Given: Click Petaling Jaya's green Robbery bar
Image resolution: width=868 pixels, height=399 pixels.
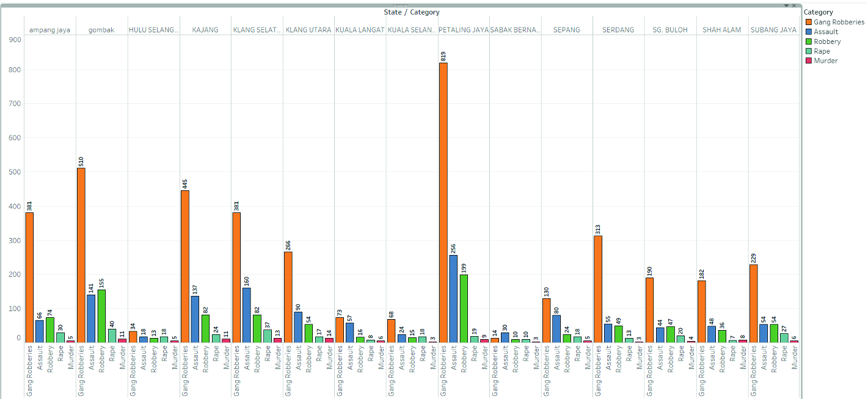Looking at the screenshot, I should (x=464, y=309).
